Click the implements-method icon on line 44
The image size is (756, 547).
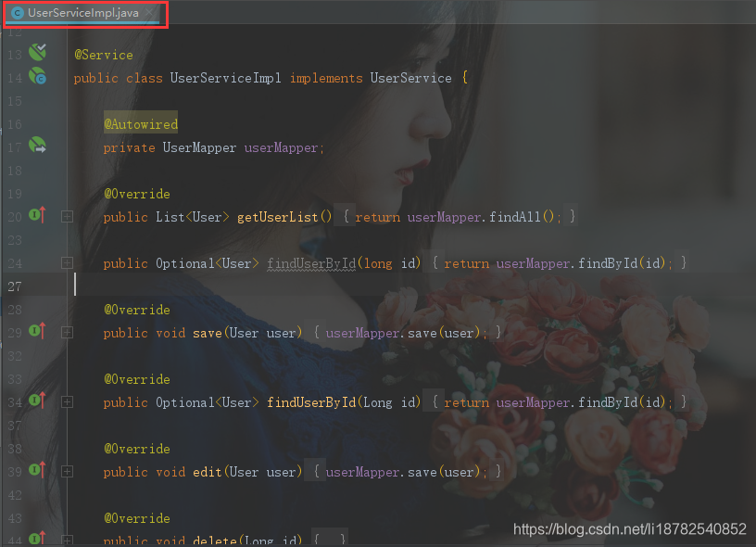coord(37,538)
